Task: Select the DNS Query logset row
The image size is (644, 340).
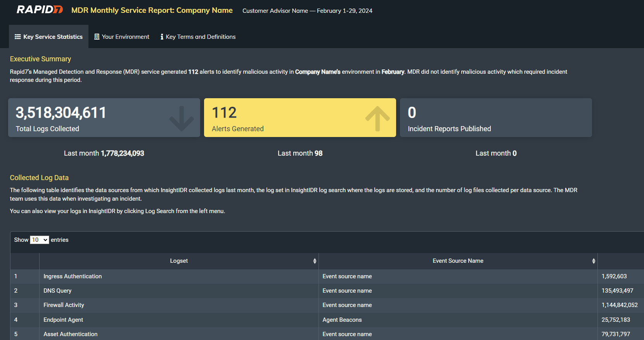Action: (57, 291)
